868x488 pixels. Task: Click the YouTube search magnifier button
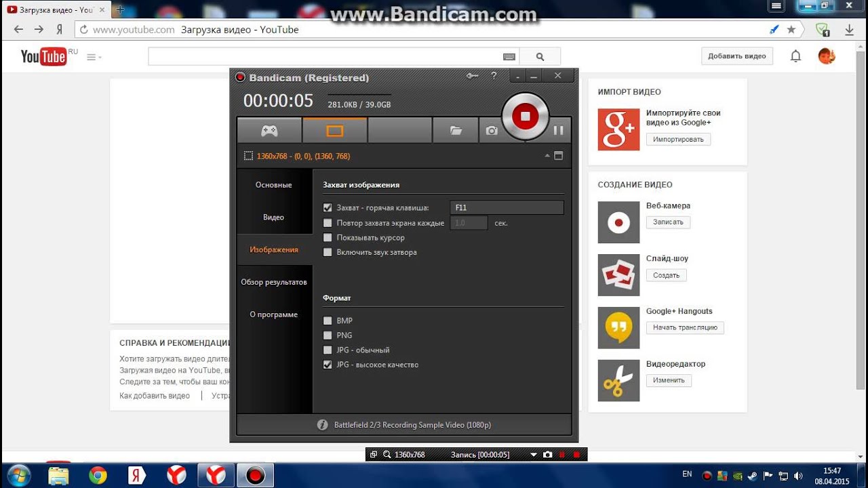click(x=540, y=57)
